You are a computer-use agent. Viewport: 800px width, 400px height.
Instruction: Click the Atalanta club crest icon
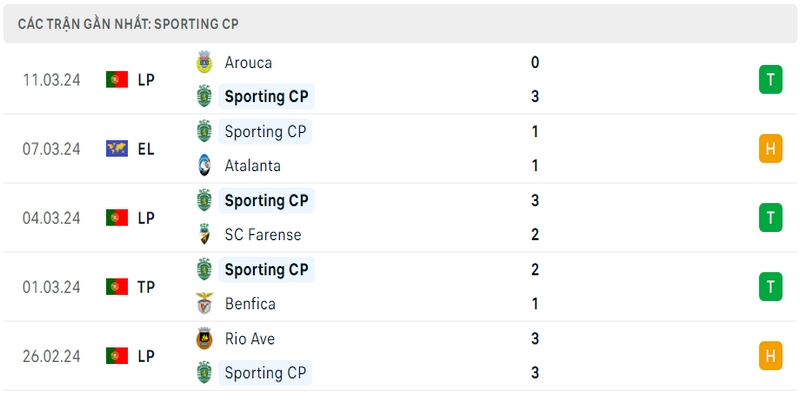pos(204,166)
